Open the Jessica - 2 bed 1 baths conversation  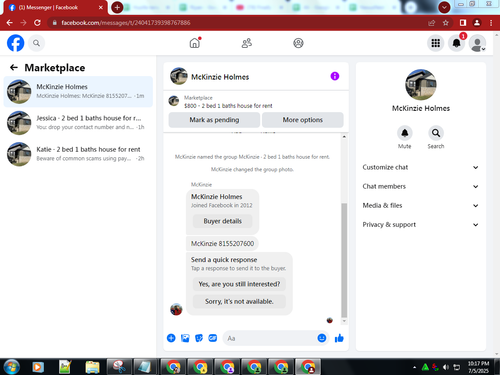78,123
